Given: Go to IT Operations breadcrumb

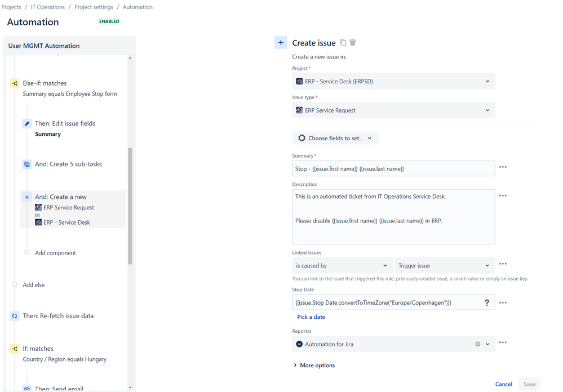Looking at the screenshot, I should pos(48,7).
